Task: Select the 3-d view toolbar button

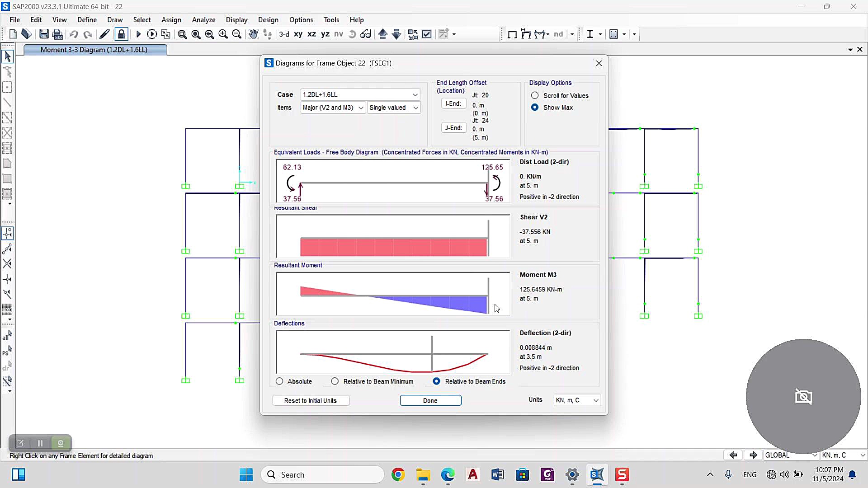Action: pyautogui.click(x=284, y=34)
